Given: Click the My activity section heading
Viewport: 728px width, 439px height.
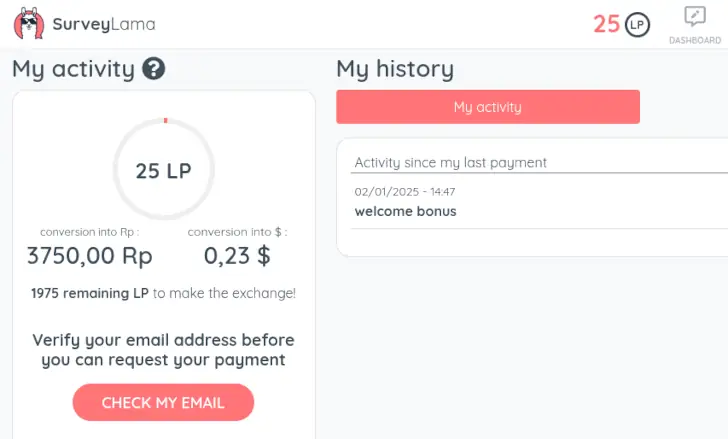Looking at the screenshot, I should tap(73, 70).
